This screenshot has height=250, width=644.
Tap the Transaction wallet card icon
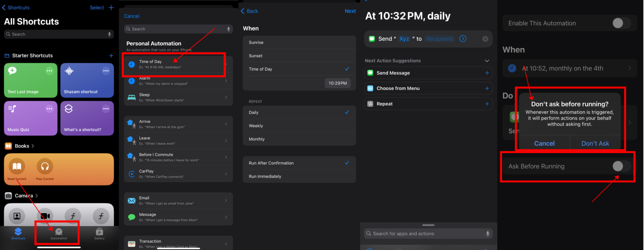[x=131, y=244]
